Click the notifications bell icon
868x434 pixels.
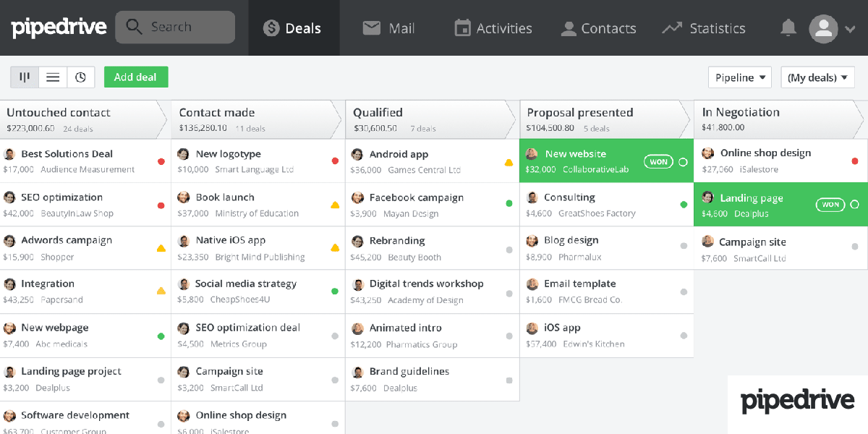click(788, 28)
